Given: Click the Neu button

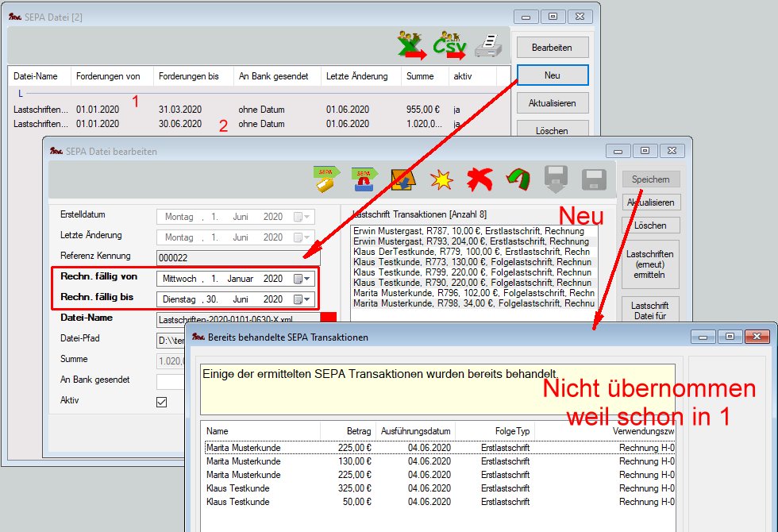Looking at the screenshot, I should pos(553,75).
